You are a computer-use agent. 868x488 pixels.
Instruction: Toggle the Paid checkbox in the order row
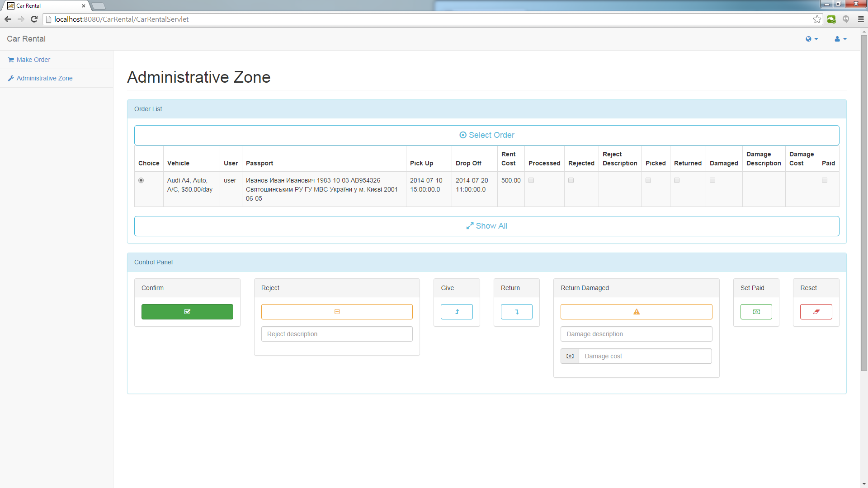[825, 180]
